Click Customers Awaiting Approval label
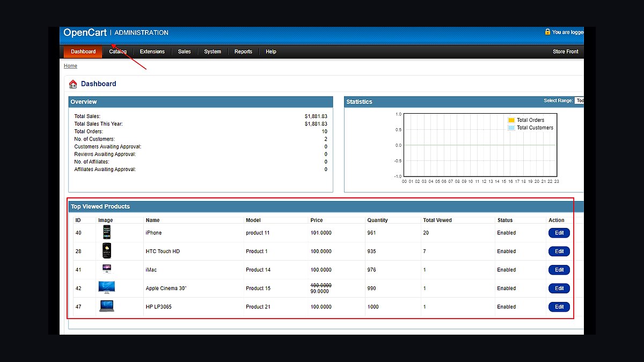This screenshot has height=362, width=644. (108, 146)
